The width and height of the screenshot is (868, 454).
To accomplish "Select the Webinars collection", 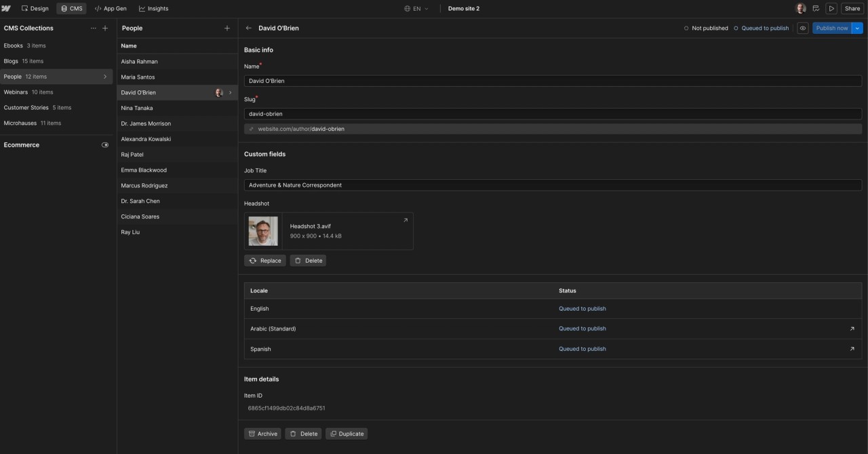I will (56, 92).
